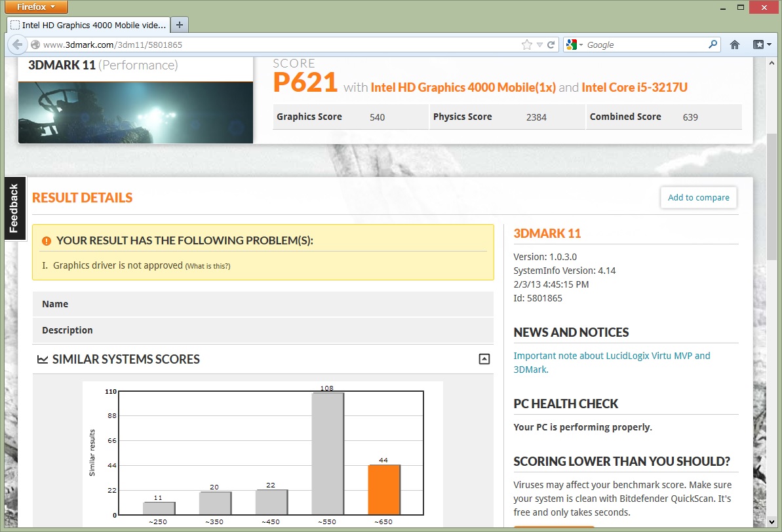Go to the Firefox home page
This screenshot has width=782, height=532.
(735, 45)
